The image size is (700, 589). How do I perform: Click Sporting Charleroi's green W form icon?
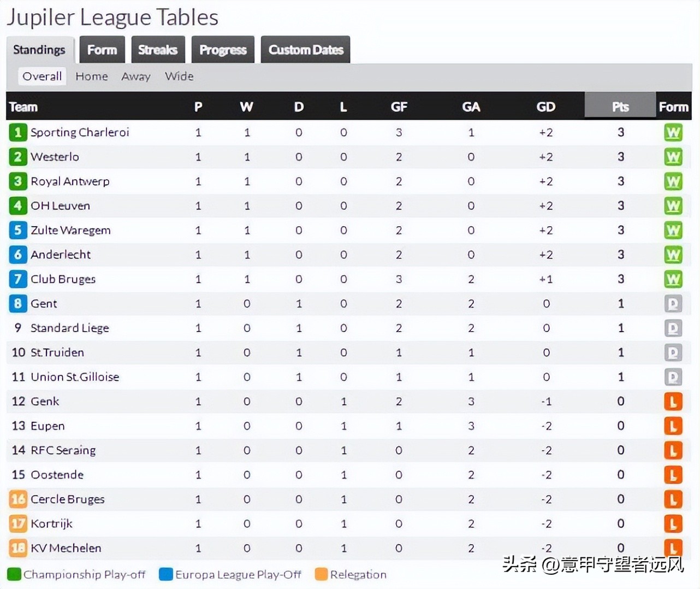[673, 133]
